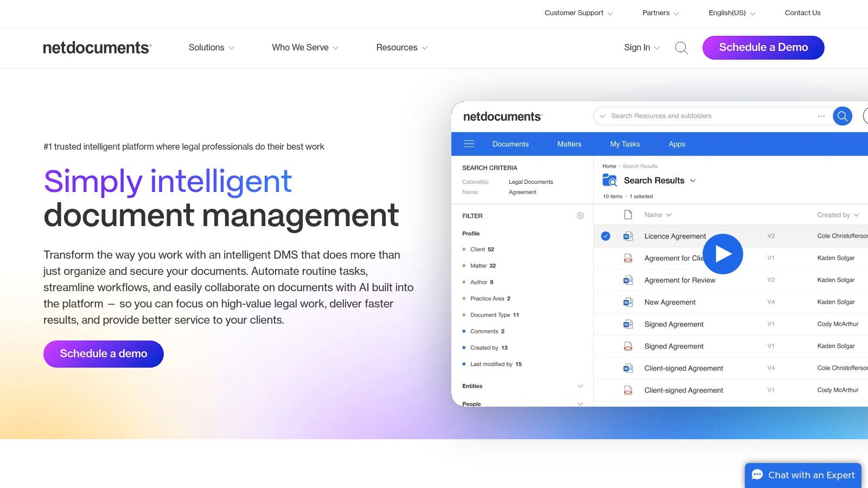
Task: Click the PDF icon for Agreement for Client
Action: pyautogui.click(x=628, y=258)
